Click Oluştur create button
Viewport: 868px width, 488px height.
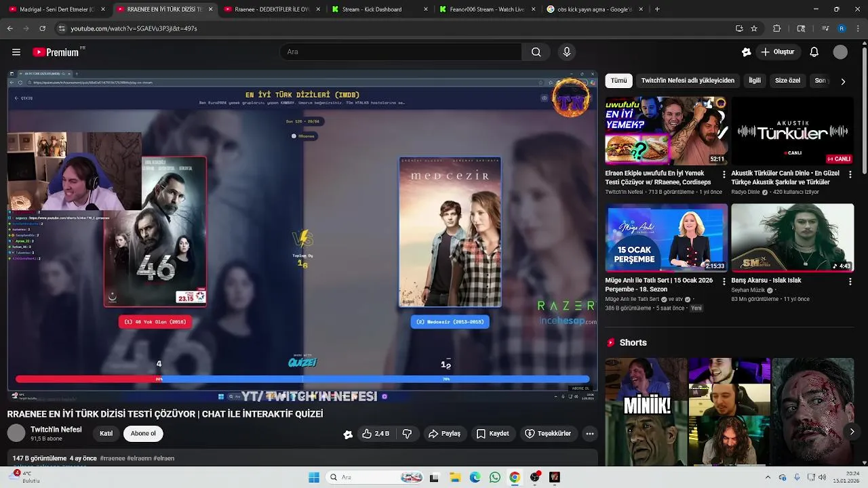[777, 52]
